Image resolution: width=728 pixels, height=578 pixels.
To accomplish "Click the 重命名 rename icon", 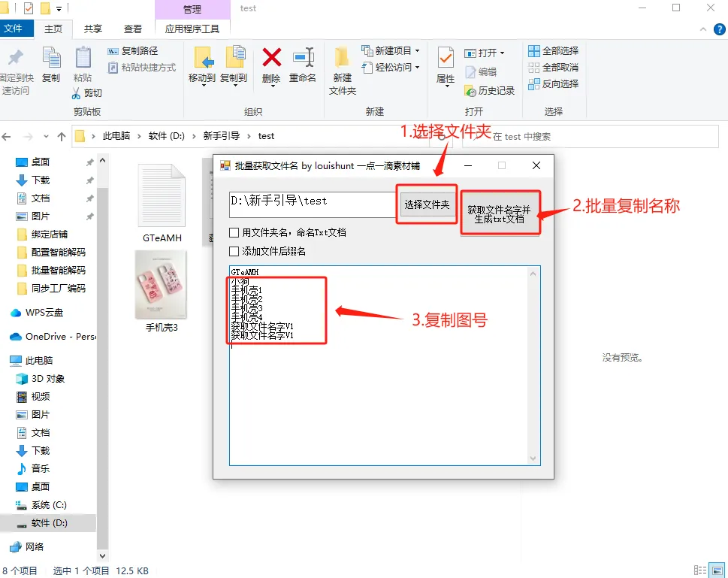I will pyautogui.click(x=304, y=58).
